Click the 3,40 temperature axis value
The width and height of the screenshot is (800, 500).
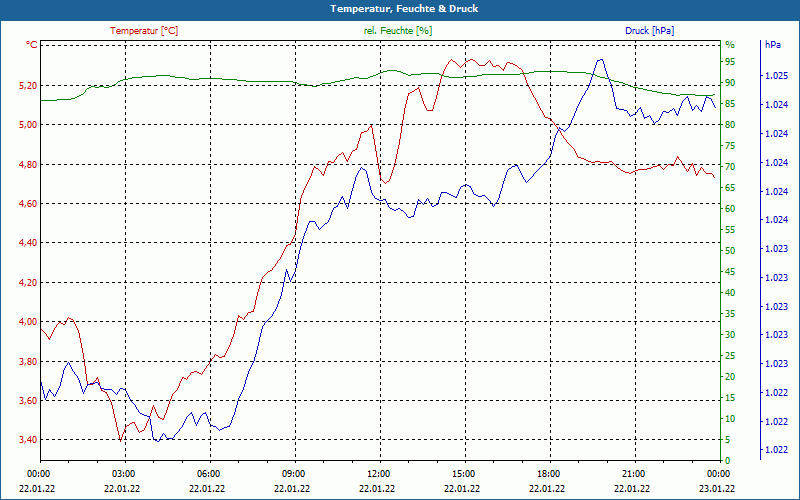coord(28,439)
